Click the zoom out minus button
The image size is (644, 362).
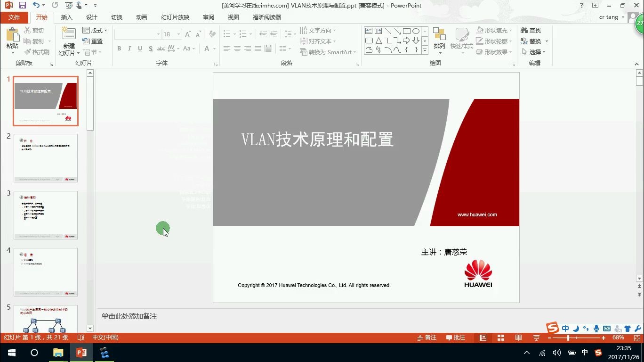coord(549,338)
